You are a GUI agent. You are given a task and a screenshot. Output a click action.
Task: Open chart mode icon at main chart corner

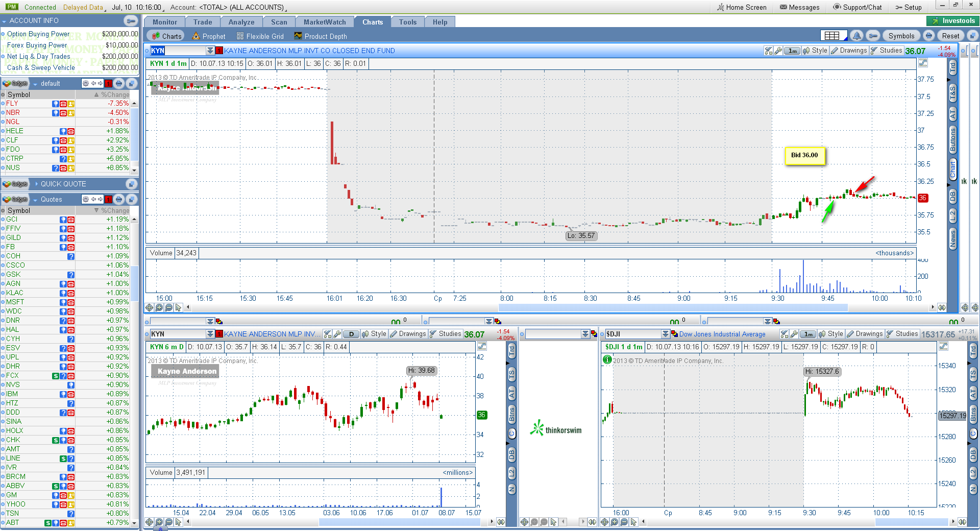click(923, 63)
